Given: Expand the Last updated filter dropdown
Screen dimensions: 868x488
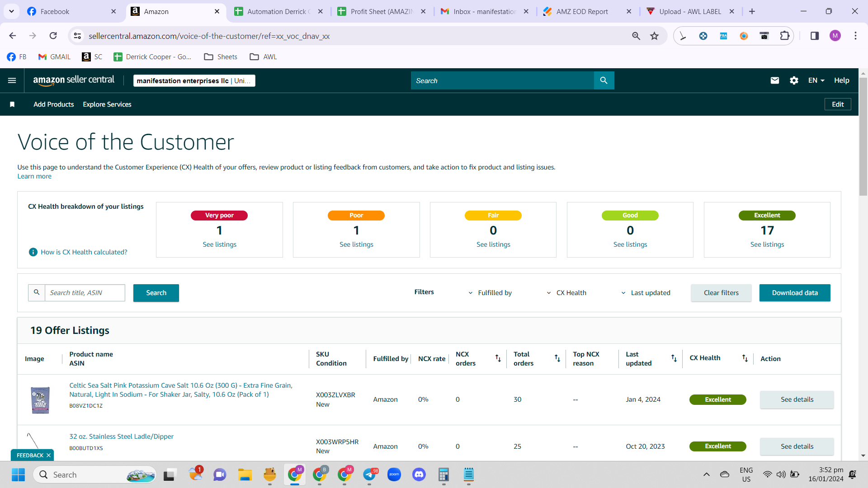Looking at the screenshot, I should pyautogui.click(x=646, y=293).
